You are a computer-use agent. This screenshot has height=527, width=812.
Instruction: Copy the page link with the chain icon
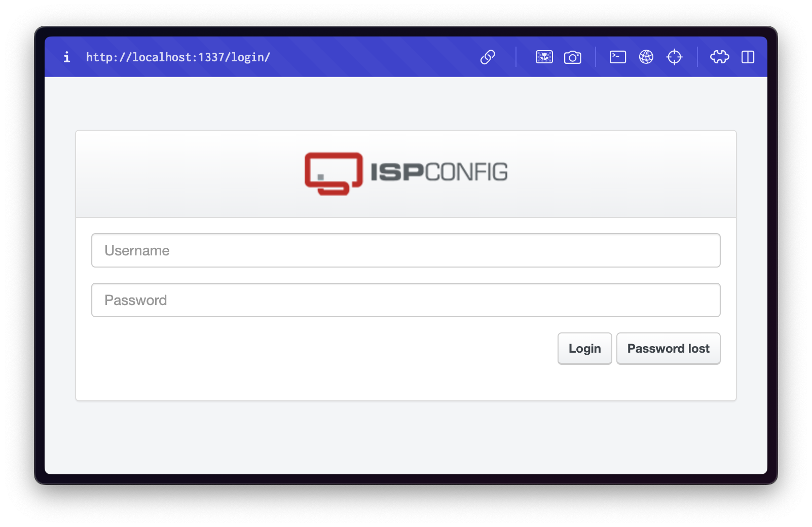pyautogui.click(x=488, y=57)
